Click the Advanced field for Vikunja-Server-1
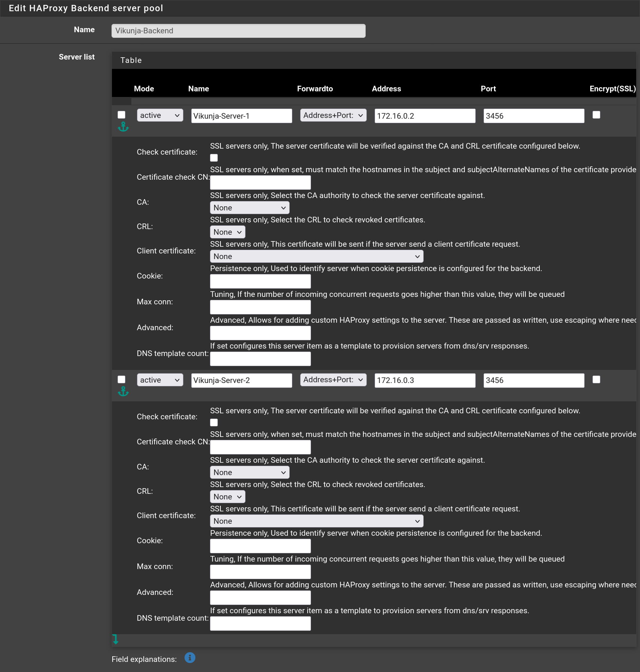640x672 pixels. point(260,333)
